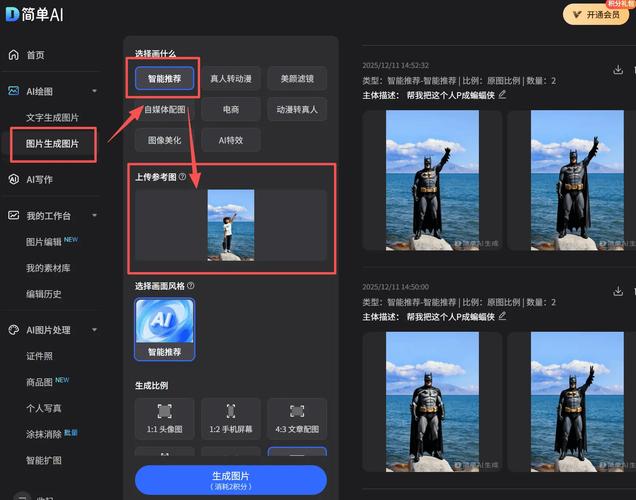Screen dimensions: 636x500
Task: Choose the 1:2 手机屏幕 ratio
Action: coord(231,419)
